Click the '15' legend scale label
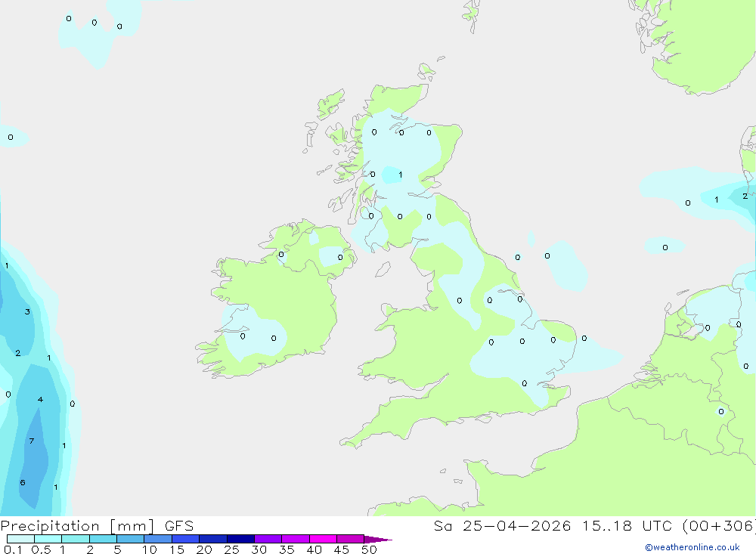The image size is (756, 554). click(x=177, y=549)
